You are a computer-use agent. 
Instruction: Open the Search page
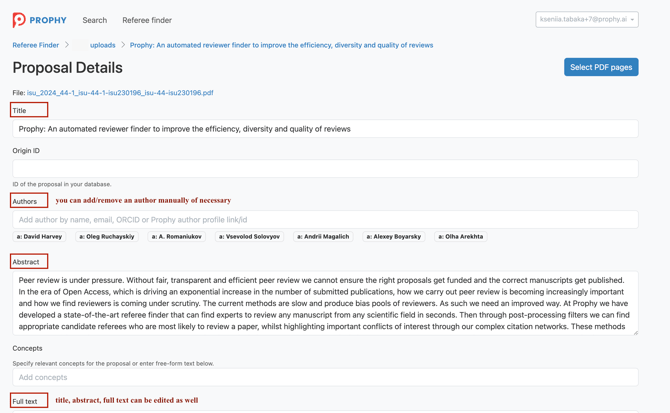pyautogui.click(x=95, y=20)
